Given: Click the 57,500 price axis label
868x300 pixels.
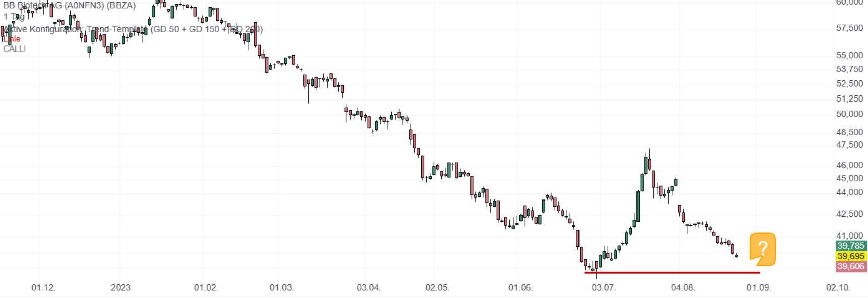Looking at the screenshot, I should pyautogui.click(x=849, y=28).
